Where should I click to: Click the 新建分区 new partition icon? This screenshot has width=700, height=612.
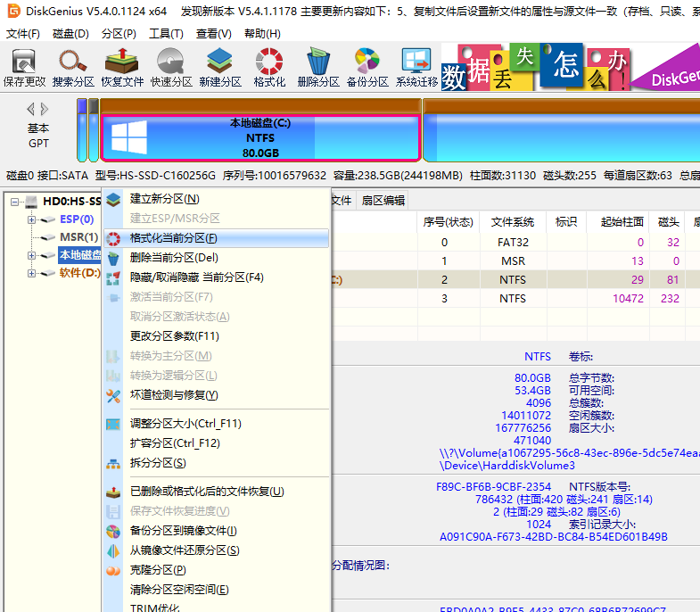pos(220,68)
